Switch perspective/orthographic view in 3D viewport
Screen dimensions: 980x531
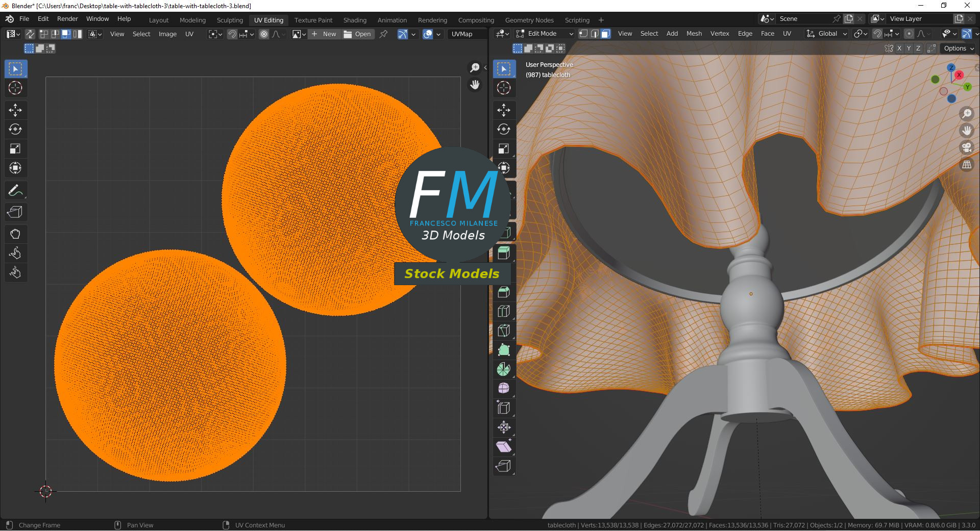pos(967,165)
